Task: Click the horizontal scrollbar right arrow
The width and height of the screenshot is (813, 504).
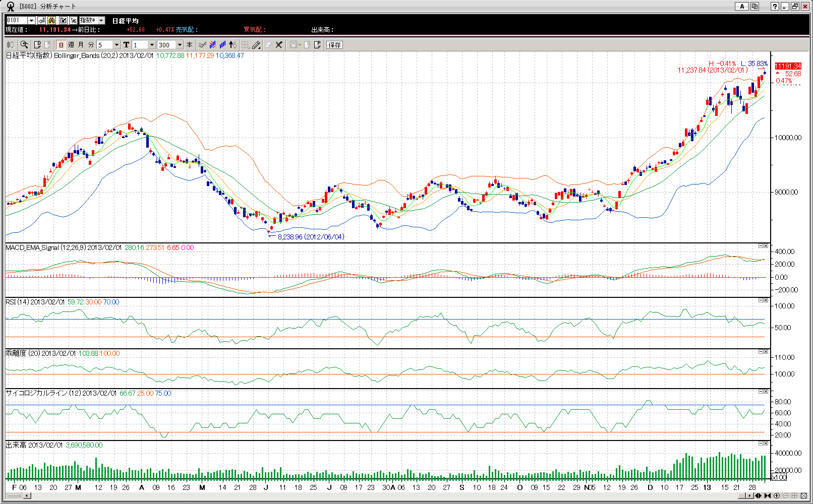Action: (x=750, y=496)
